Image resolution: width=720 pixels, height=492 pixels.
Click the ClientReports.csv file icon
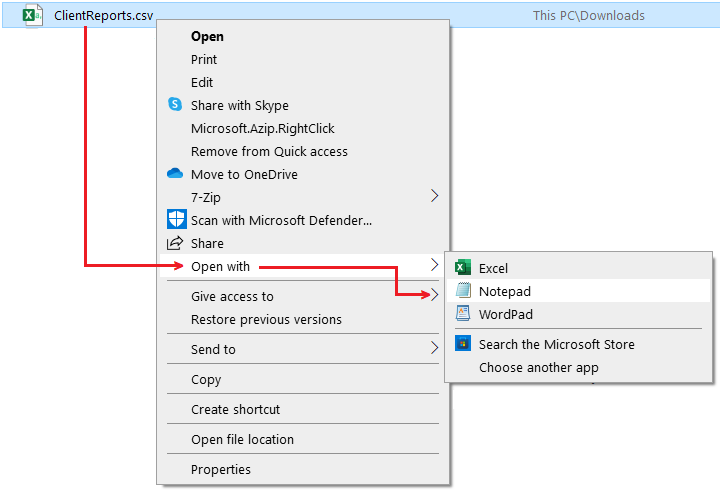point(33,15)
